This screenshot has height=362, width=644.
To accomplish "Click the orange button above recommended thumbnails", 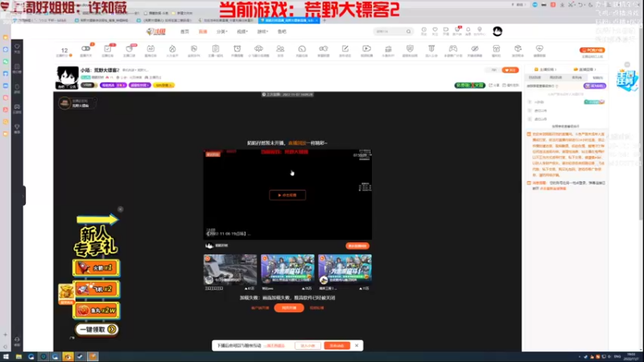I will (x=357, y=246).
